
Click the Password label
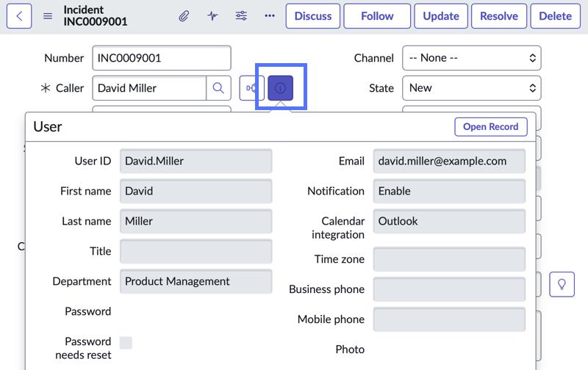point(88,311)
